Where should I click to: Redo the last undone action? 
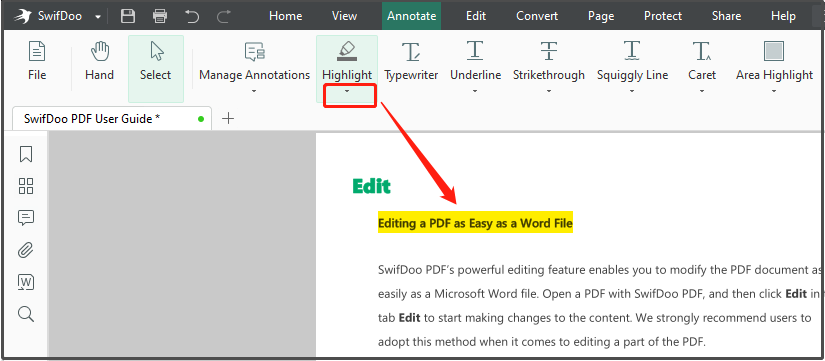[224, 16]
